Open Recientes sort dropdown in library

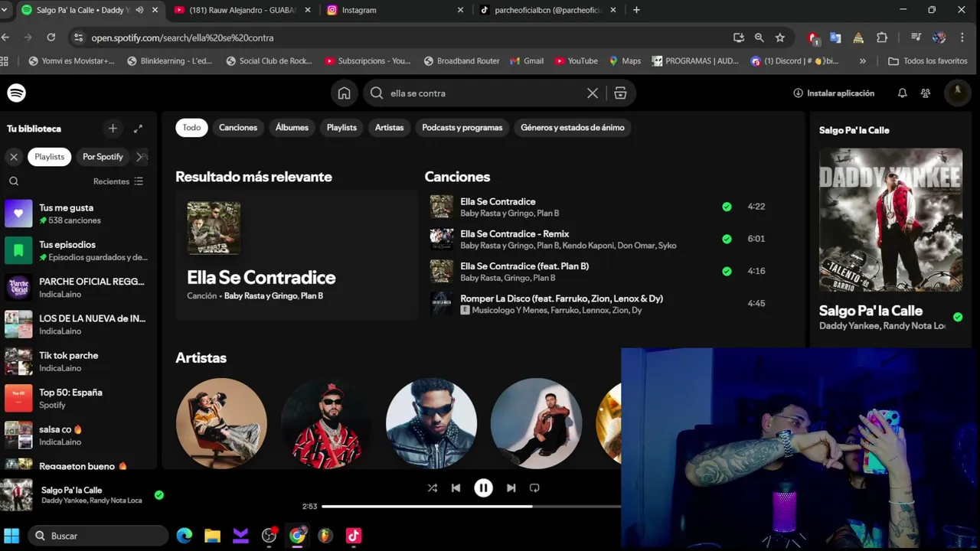click(118, 181)
